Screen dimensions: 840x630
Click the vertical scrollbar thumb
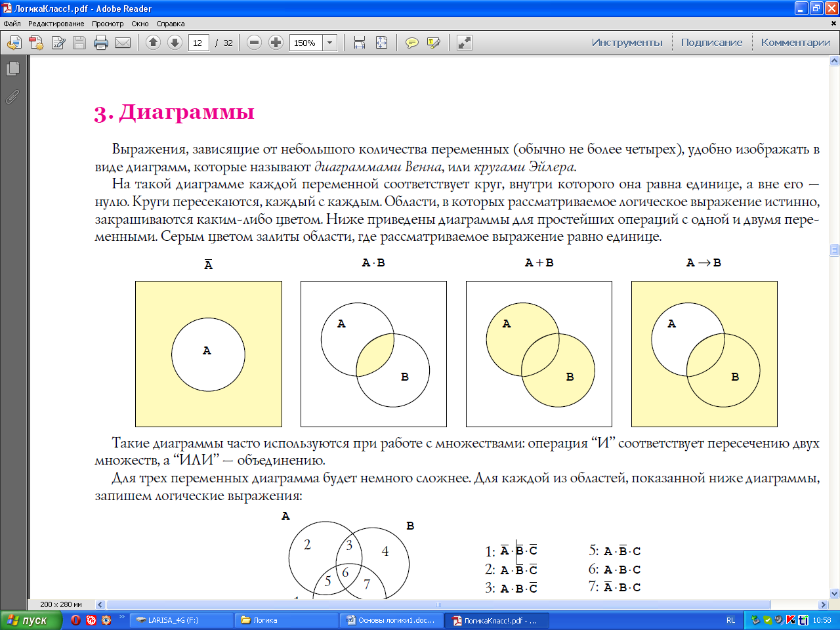835,250
